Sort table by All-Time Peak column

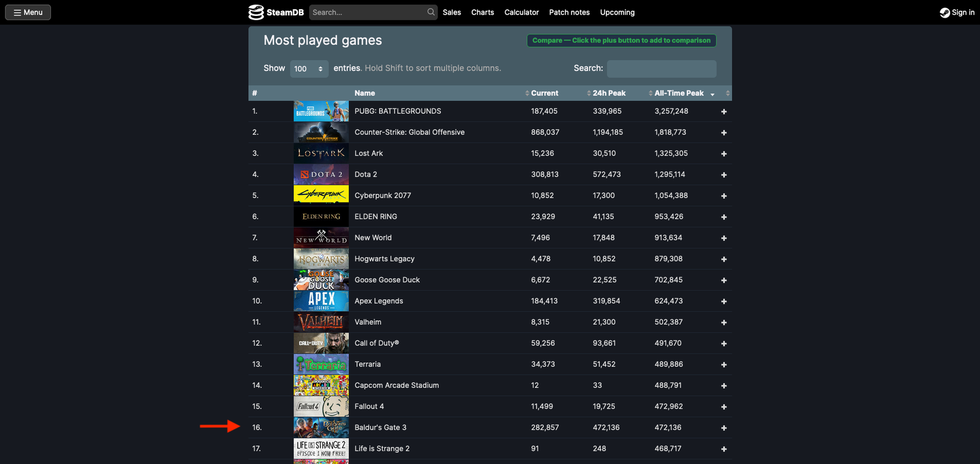(x=679, y=93)
